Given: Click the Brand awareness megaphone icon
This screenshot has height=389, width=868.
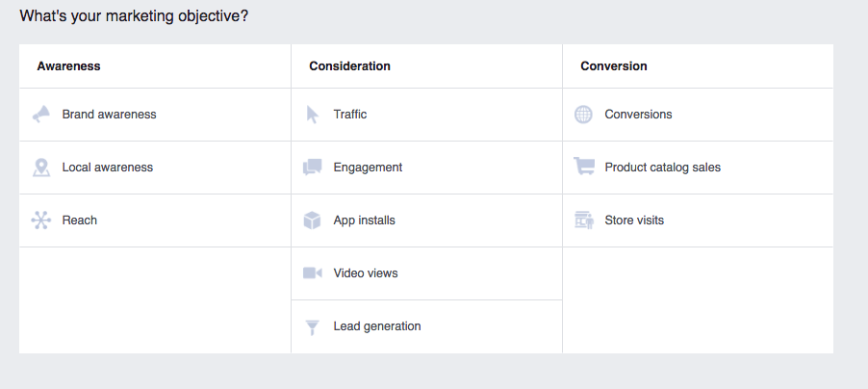Looking at the screenshot, I should [x=41, y=115].
